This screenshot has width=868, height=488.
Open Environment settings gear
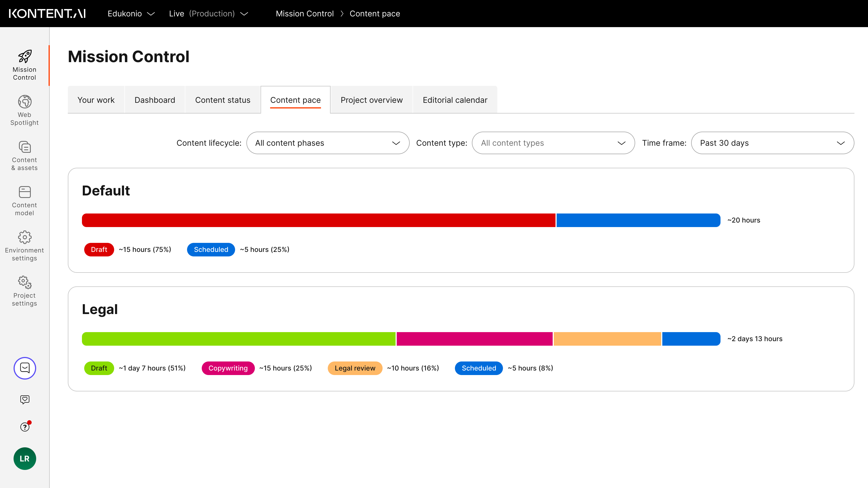pyautogui.click(x=25, y=246)
